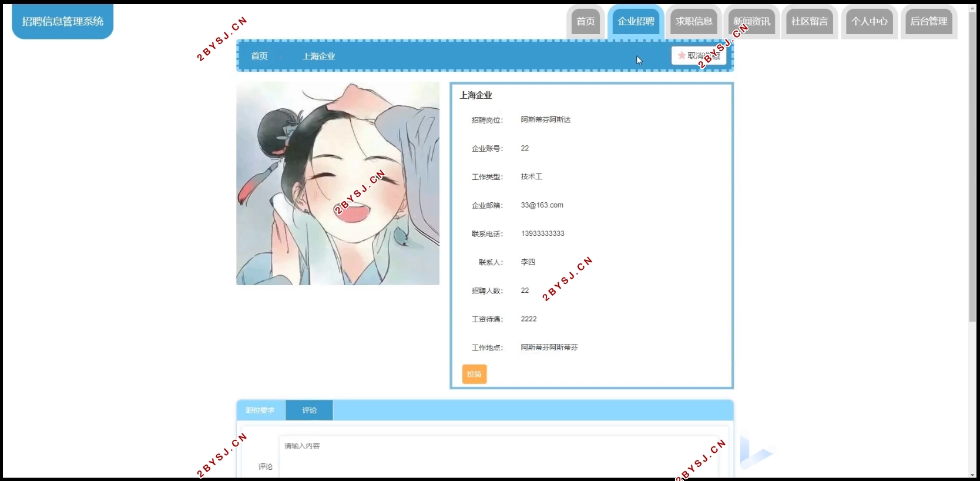Open the 首页 navigation tab

tap(585, 22)
